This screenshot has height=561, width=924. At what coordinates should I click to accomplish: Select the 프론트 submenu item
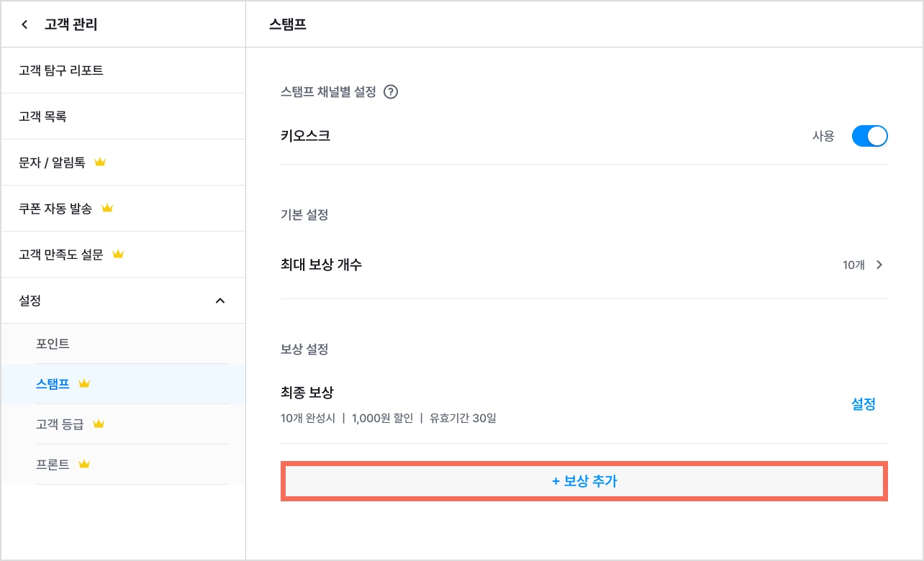point(123,465)
